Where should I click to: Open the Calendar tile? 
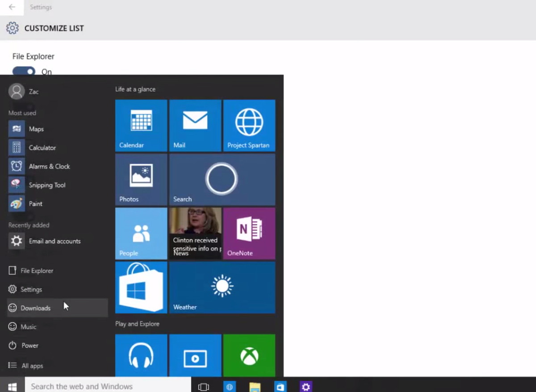tap(141, 125)
